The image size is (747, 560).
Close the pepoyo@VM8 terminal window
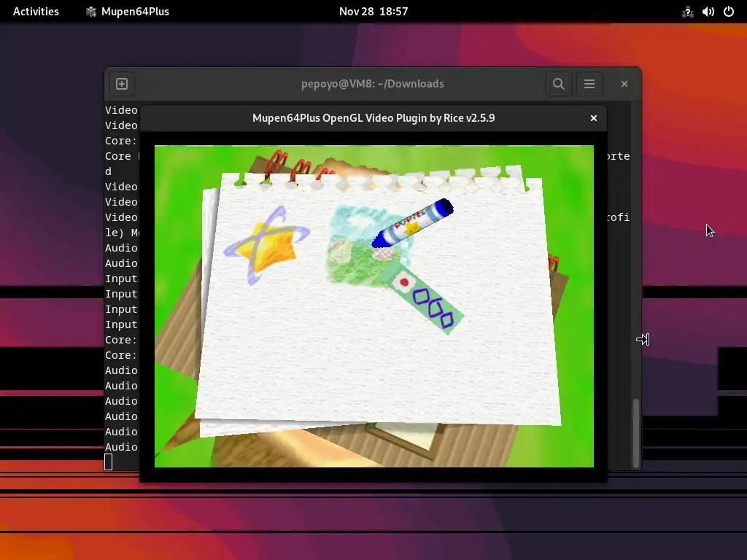(624, 84)
